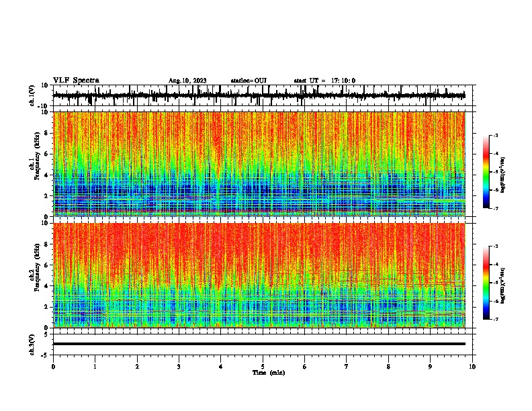Click the "8" kHz tick on ch.1 frequency axis
The width and height of the screenshot is (532, 411).
tap(46, 133)
